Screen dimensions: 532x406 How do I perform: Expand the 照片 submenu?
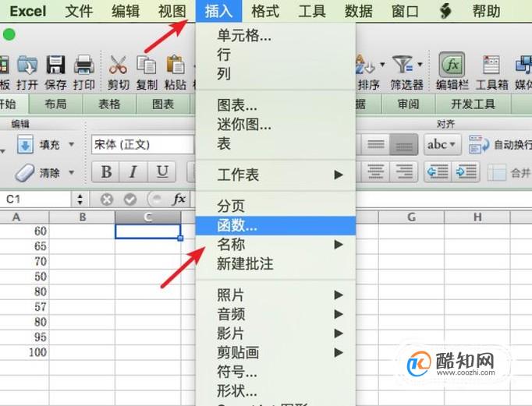275,295
